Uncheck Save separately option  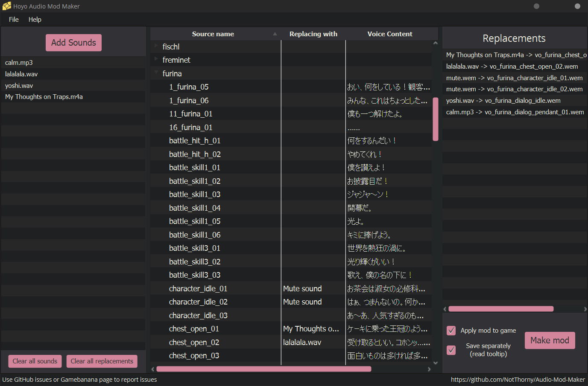point(451,350)
